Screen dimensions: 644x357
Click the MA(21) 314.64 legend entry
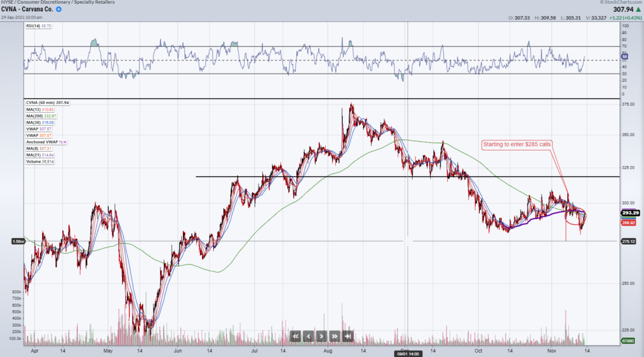[x=40, y=155]
